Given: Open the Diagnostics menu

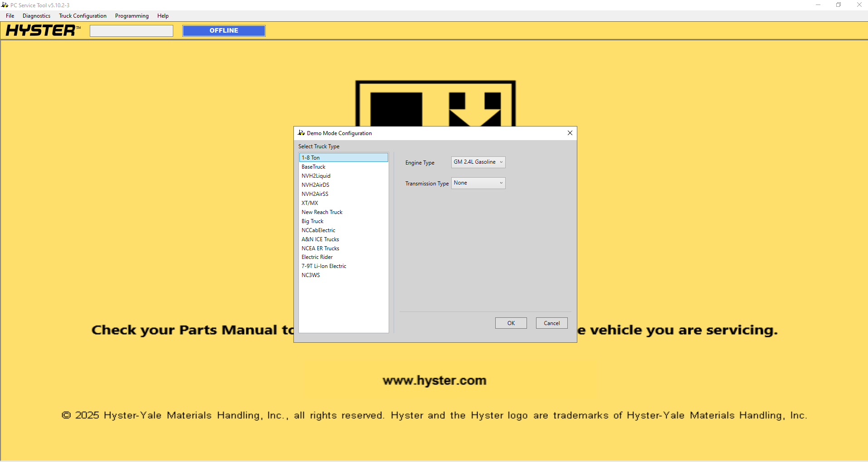Looking at the screenshot, I should [36, 16].
